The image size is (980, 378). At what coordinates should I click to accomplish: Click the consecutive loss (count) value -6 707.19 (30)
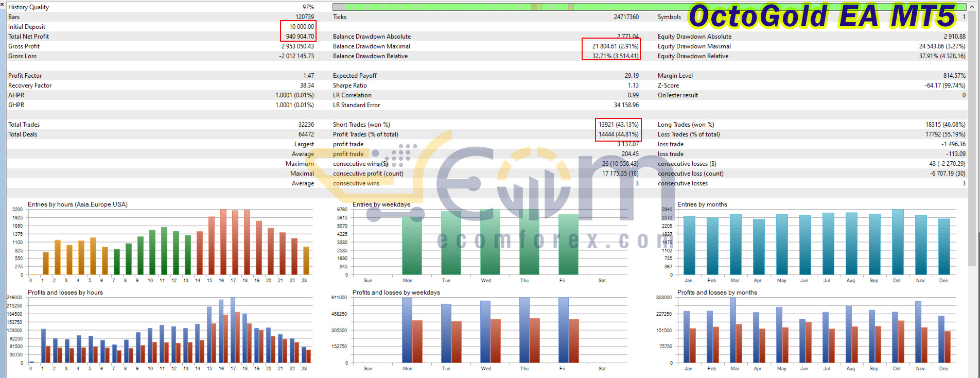click(x=948, y=174)
